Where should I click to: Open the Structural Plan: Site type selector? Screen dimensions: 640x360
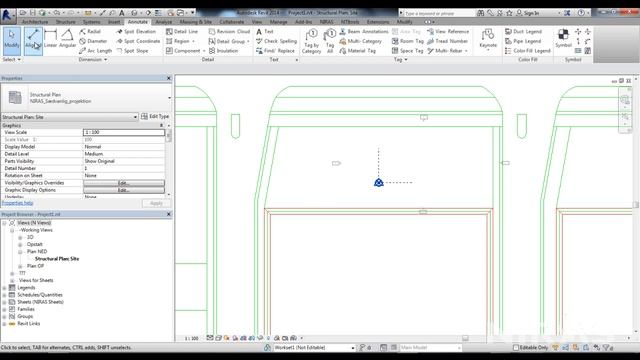click(x=70, y=117)
